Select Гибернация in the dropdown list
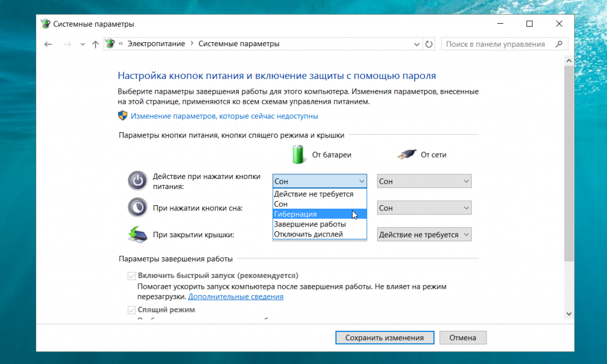The width and height of the screenshot is (607, 364). tap(320, 214)
